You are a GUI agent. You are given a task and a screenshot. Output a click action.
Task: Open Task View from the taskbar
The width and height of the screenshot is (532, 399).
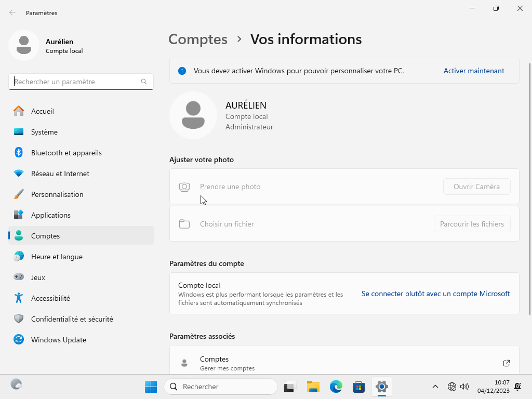[x=290, y=387]
